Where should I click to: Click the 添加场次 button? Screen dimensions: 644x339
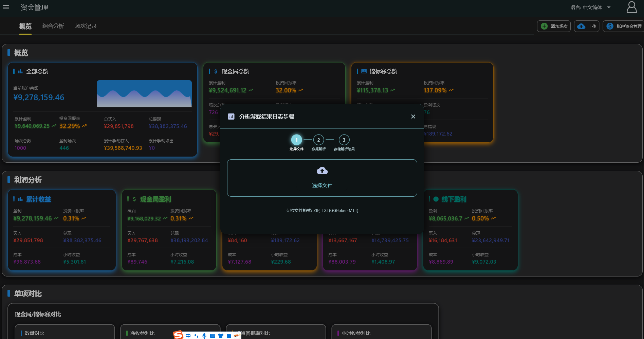(554, 26)
